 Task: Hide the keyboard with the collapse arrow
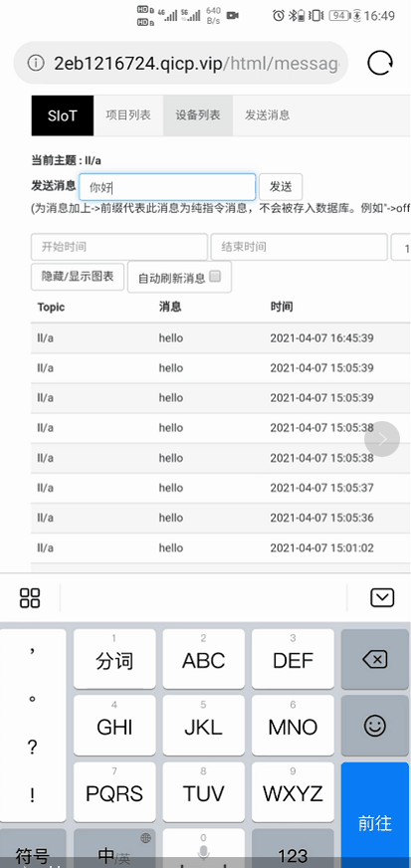[x=382, y=598]
